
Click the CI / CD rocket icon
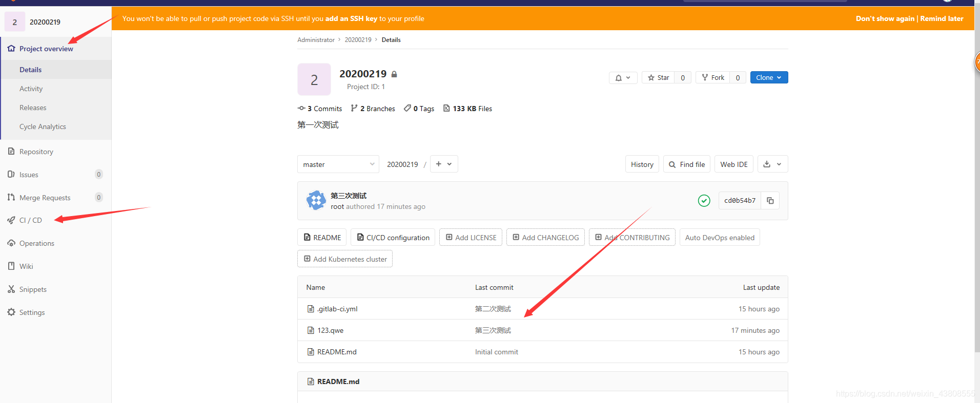11,220
